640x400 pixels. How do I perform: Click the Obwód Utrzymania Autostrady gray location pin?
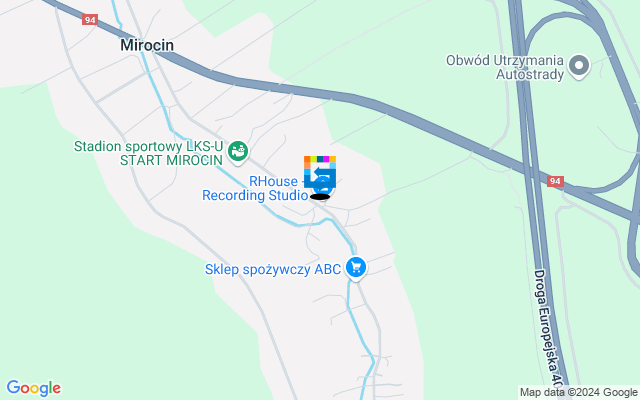tap(579, 66)
